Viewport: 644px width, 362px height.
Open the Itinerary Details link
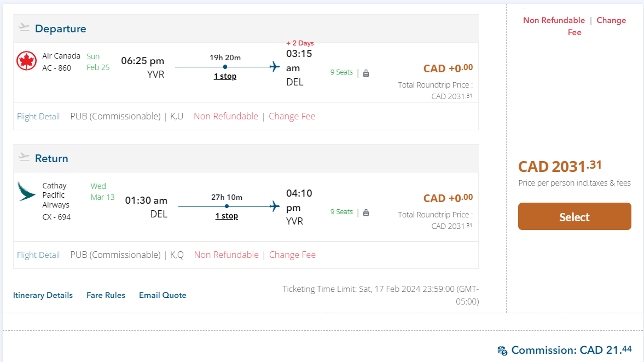43,295
